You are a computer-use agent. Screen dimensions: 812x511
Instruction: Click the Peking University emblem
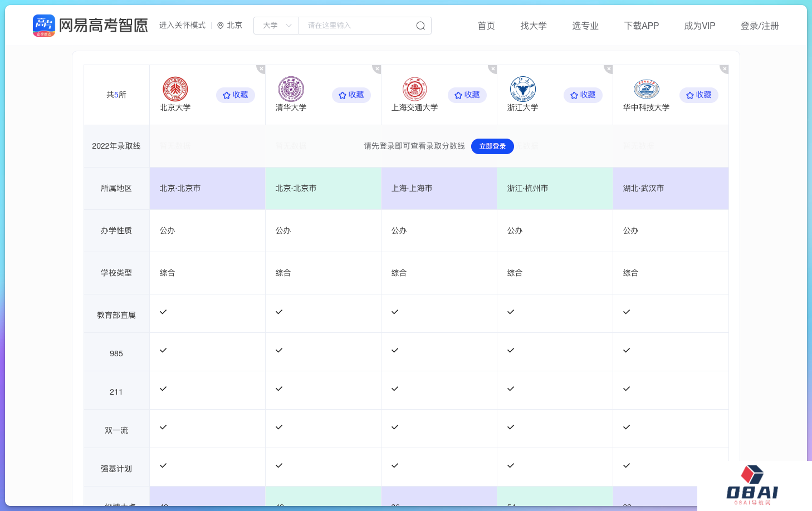click(175, 89)
